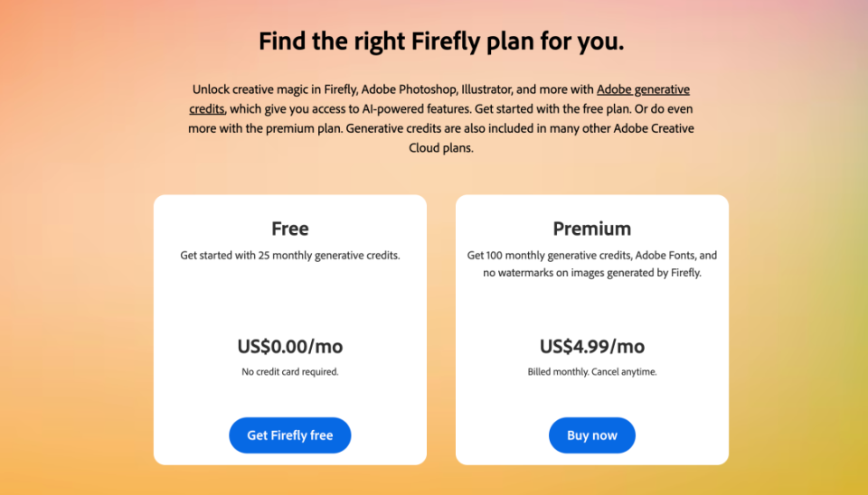Click the 'Cloud plans.' text ending the intro
Image resolution: width=868 pixels, height=495 pixels.
coord(441,148)
